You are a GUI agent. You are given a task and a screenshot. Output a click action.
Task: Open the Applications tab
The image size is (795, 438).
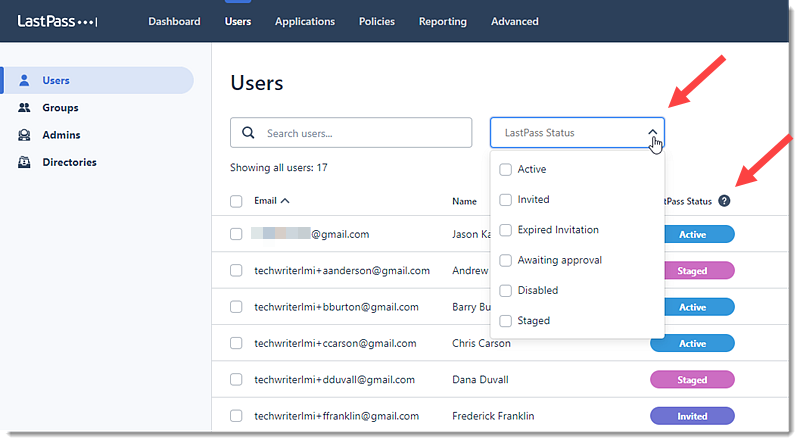(305, 21)
